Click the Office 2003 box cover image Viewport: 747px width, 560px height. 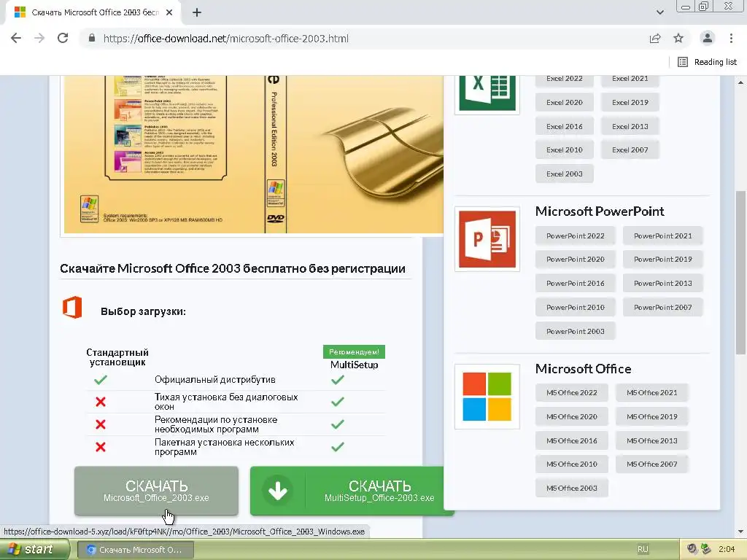point(253,155)
